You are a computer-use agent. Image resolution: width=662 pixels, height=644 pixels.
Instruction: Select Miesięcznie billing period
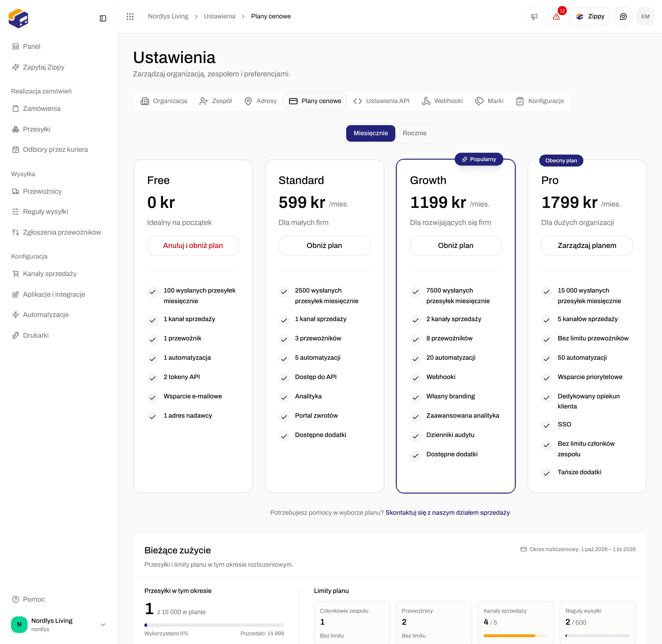coord(371,133)
